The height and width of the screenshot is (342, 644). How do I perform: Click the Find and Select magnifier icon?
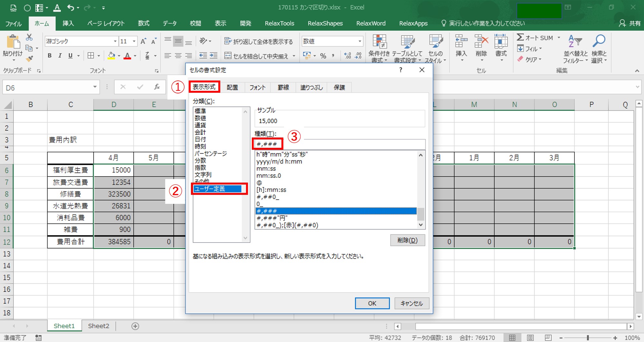pos(599,41)
